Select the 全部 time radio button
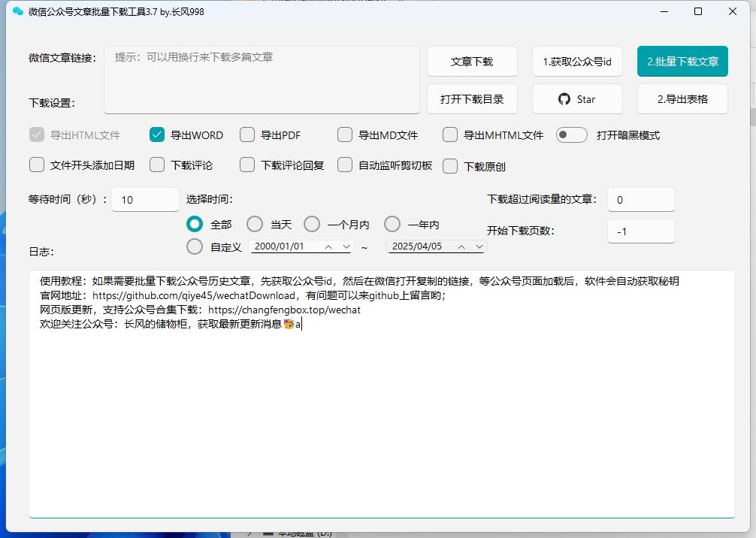 195,224
